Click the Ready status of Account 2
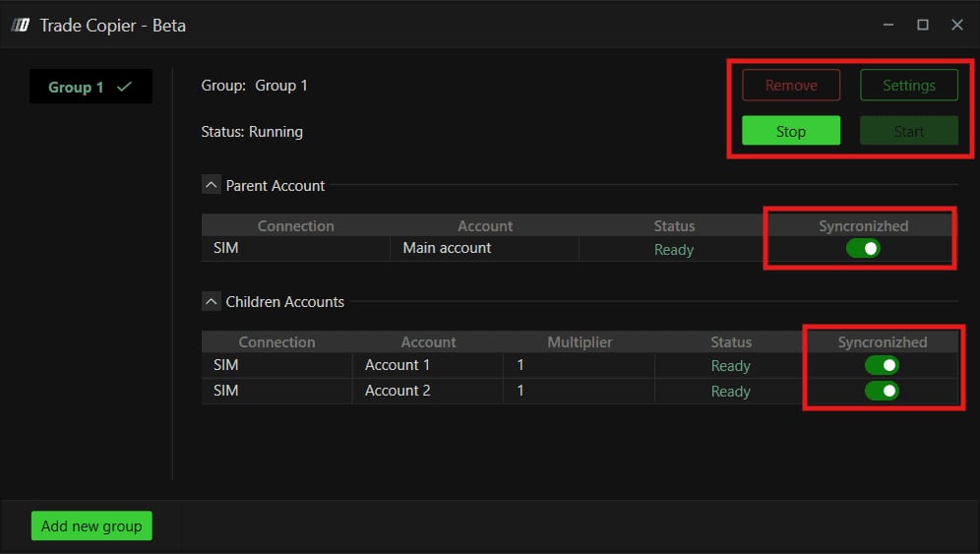The image size is (980, 554). 731,392
